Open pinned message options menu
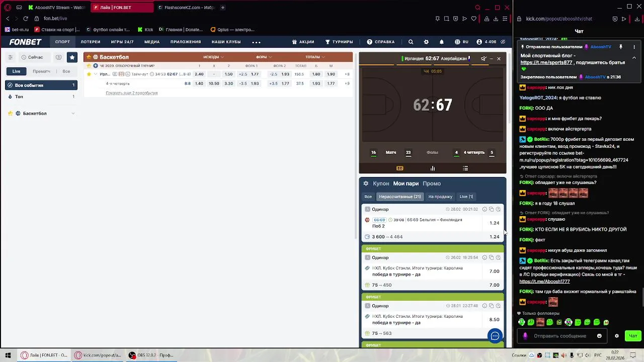Viewport: 644px width, 362px height. click(x=634, y=47)
